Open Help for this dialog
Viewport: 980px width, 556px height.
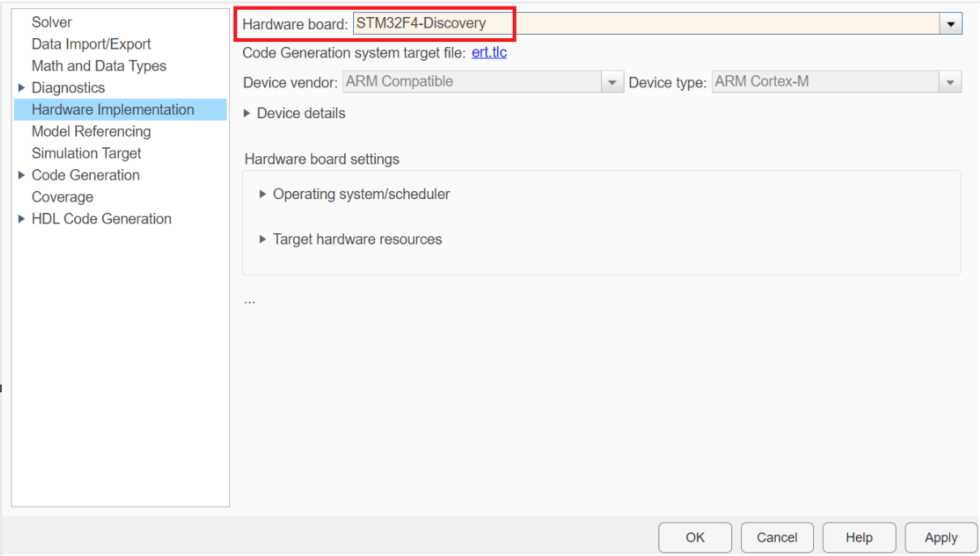pyautogui.click(x=859, y=537)
